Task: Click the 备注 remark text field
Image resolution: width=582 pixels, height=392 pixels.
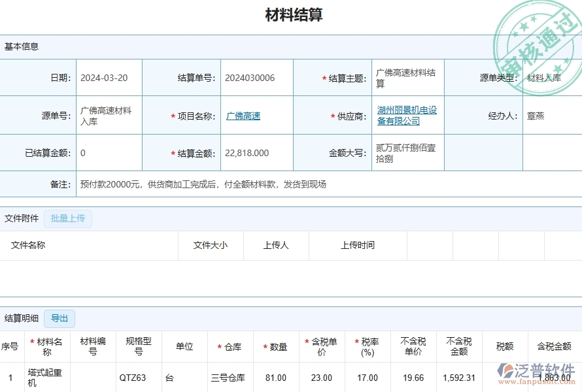Action: [x=196, y=185]
